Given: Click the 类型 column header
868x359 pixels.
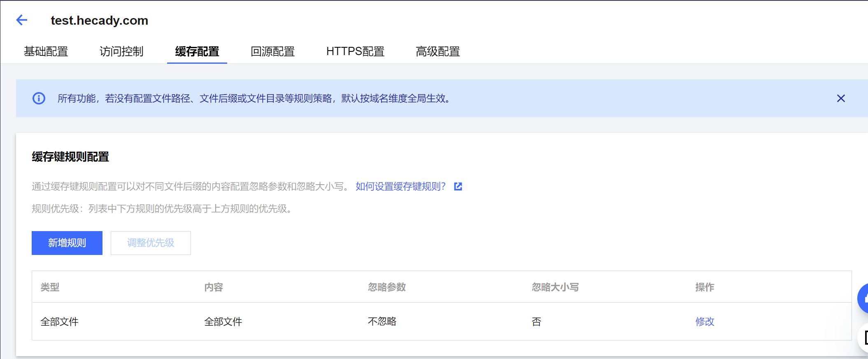Looking at the screenshot, I should point(50,287).
